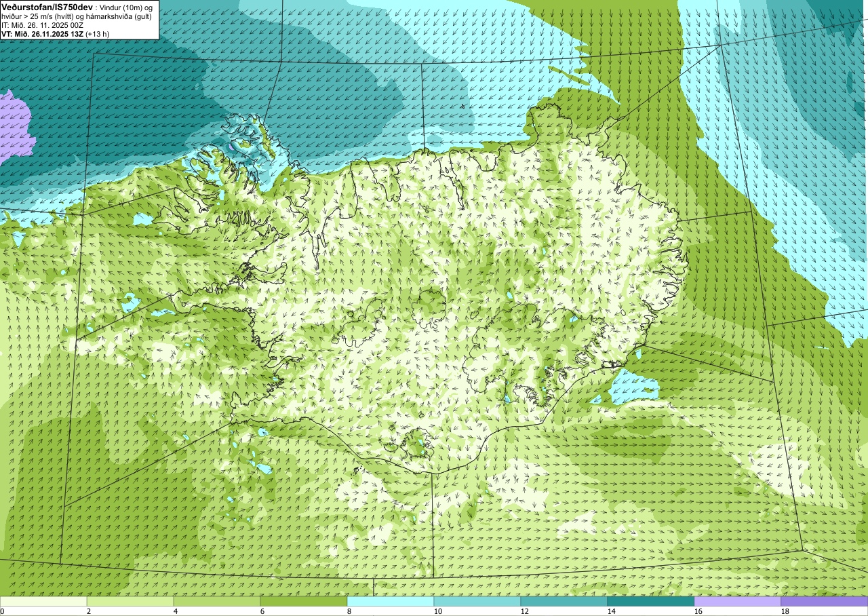Click the legend scale label '0'

pos(2,611)
